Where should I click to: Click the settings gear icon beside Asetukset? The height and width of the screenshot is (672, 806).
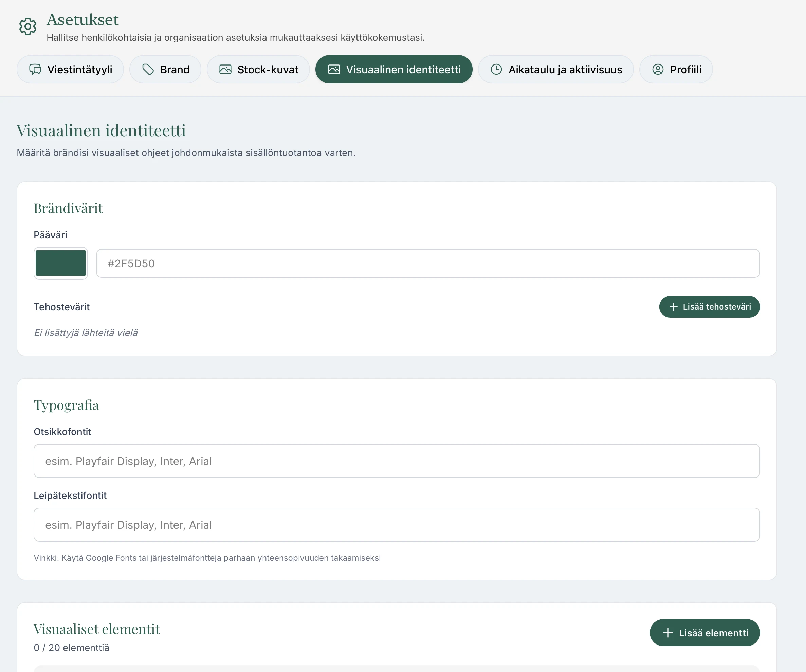tap(27, 26)
